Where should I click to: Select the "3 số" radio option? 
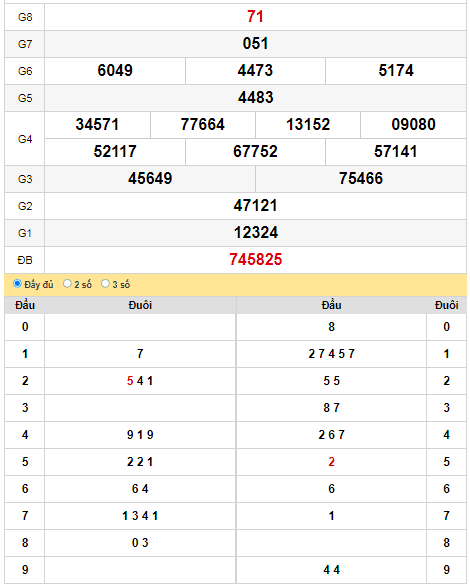point(105,284)
